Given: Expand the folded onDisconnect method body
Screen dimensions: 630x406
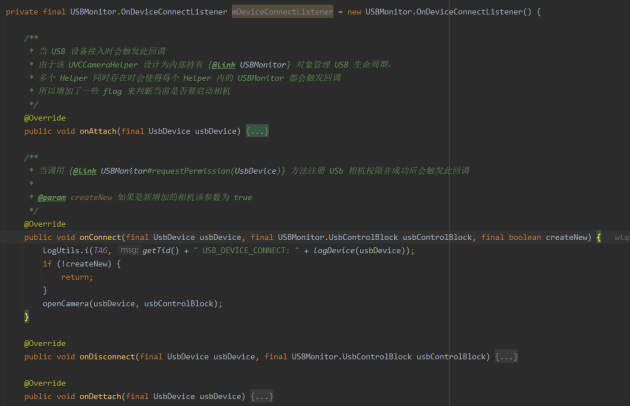Looking at the screenshot, I should point(506,357).
